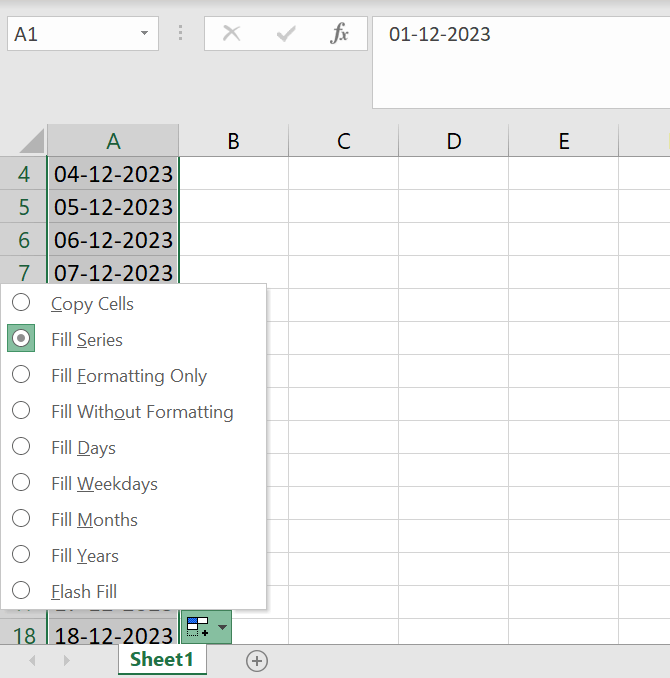Select row 5 header
This screenshot has height=678, width=670.
click(23, 206)
